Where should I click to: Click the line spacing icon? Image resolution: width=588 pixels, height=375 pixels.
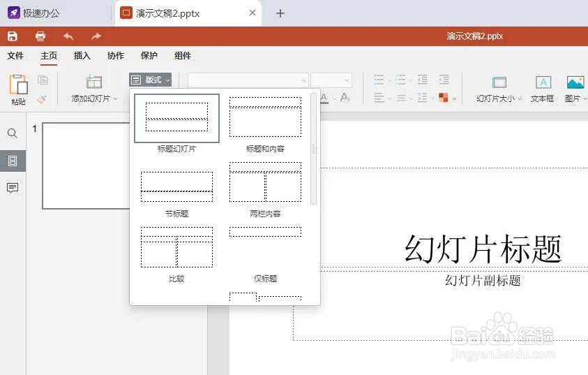tap(423, 98)
